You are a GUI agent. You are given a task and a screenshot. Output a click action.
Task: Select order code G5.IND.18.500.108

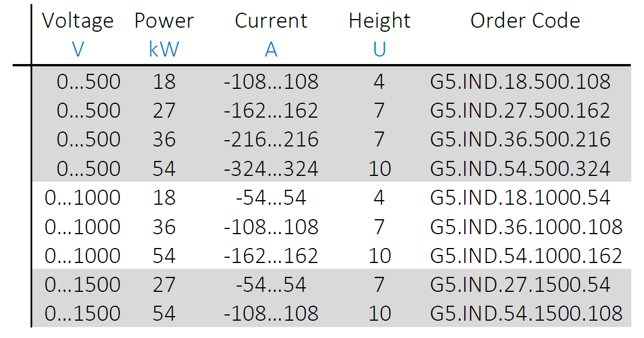(520, 81)
